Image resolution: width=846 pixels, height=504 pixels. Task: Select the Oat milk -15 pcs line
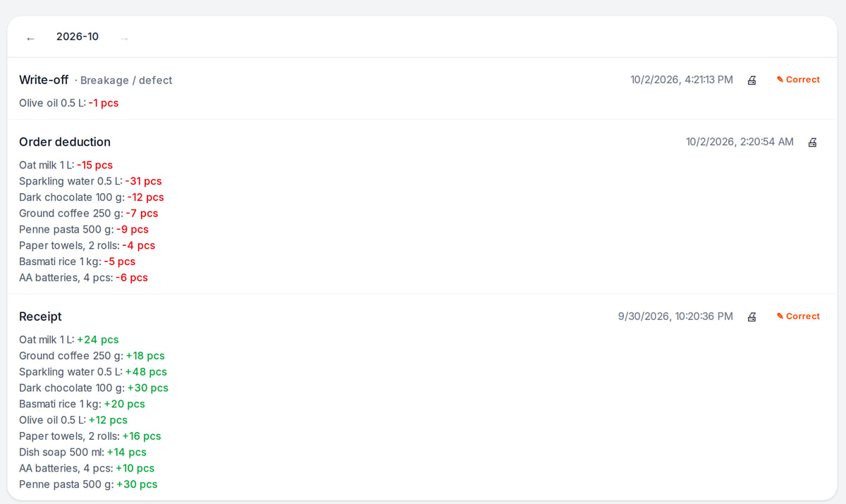pyautogui.click(x=66, y=165)
